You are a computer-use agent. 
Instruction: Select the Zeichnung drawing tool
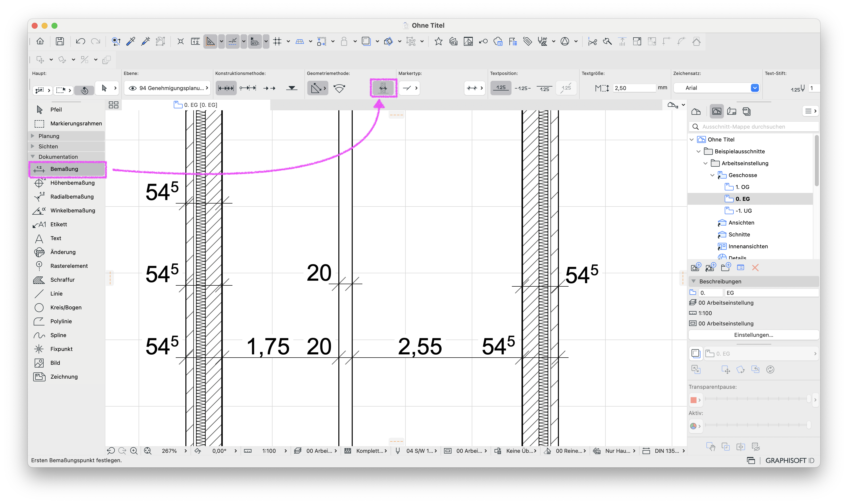(x=67, y=377)
